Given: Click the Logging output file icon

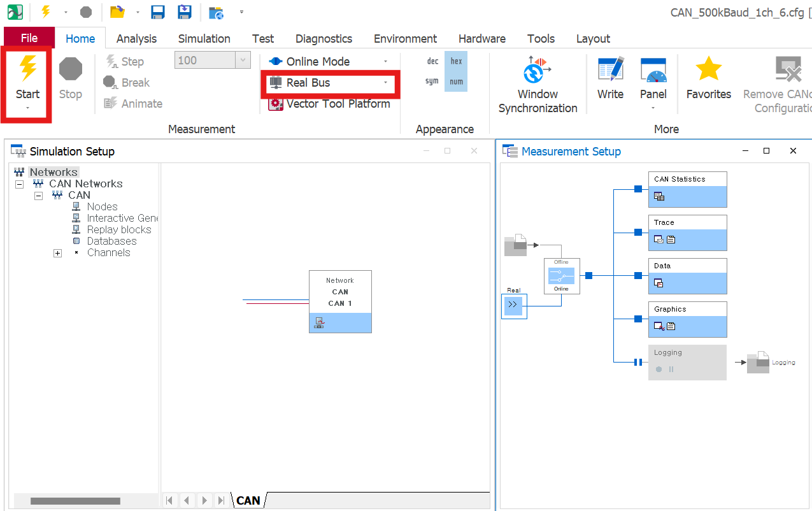Looking at the screenshot, I should 759,362.
